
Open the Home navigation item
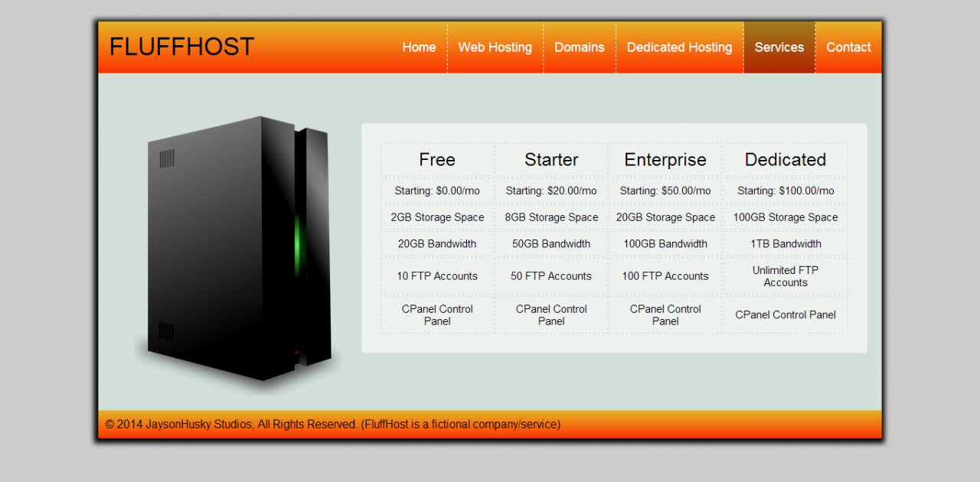pyautogui.click(x=419, y=47)
